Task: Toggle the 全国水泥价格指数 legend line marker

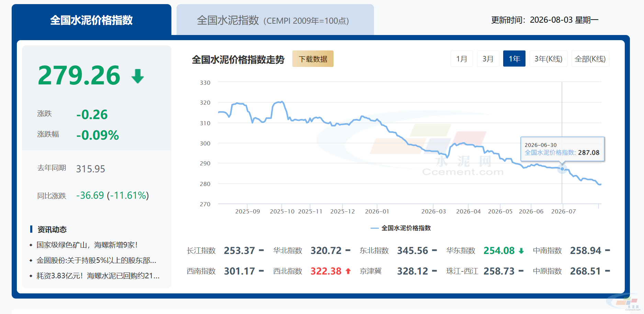Action: coord(374,228)
